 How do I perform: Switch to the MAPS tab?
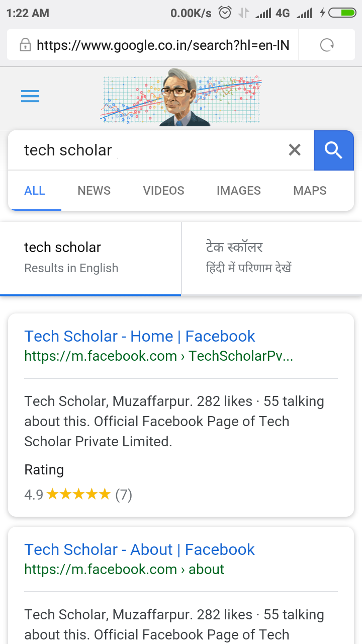310,191
